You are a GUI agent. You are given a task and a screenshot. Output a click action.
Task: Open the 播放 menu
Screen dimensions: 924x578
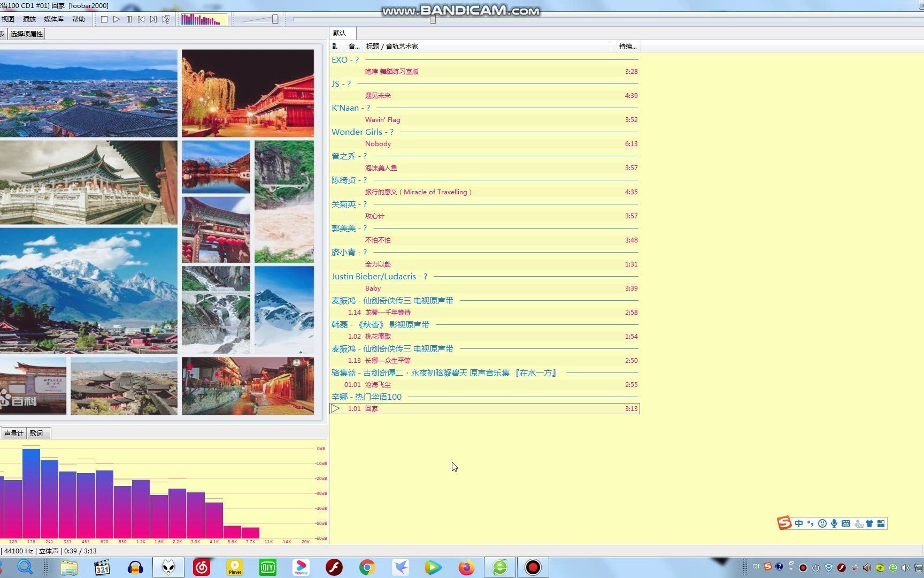(29, 19)
